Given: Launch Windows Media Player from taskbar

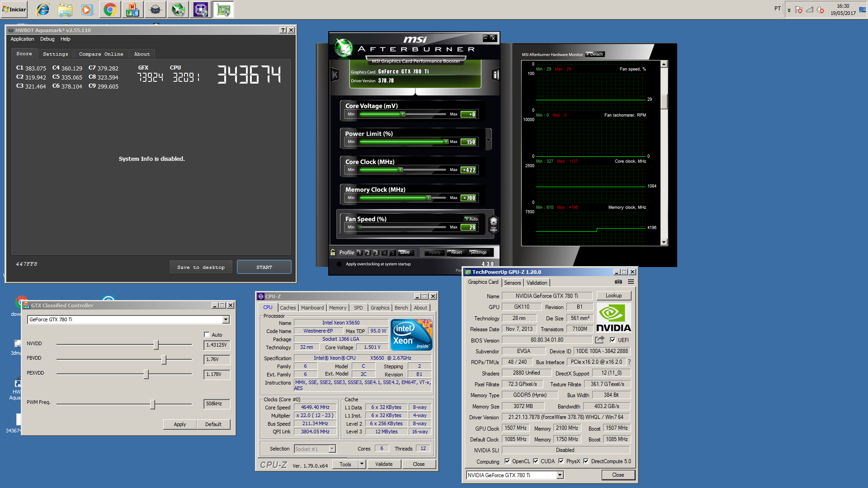Looking at the screenshot, I should pyautogui.click(x=87, y=9).
